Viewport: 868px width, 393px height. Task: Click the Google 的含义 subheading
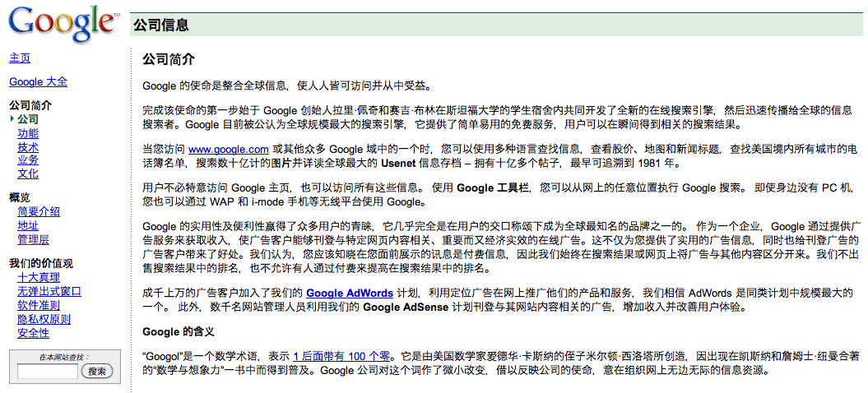[179, 332]
